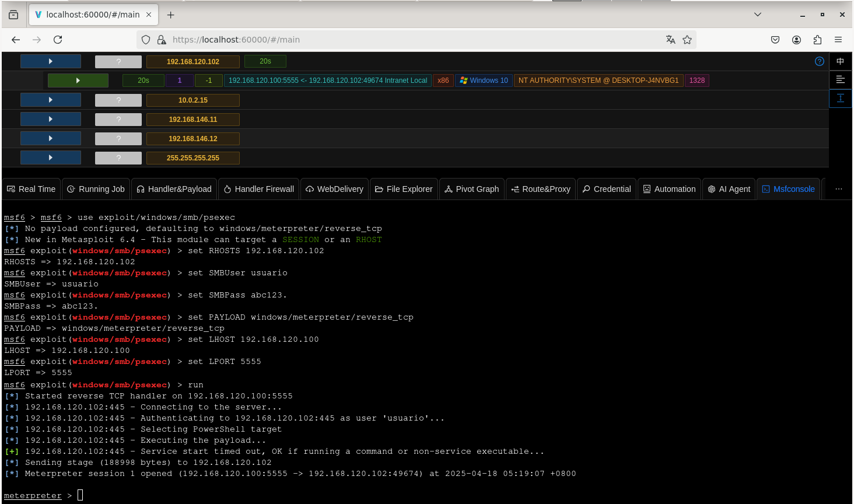Click the translate page icon
Viewport: 854px width, 504px height.
pos(671,40)
